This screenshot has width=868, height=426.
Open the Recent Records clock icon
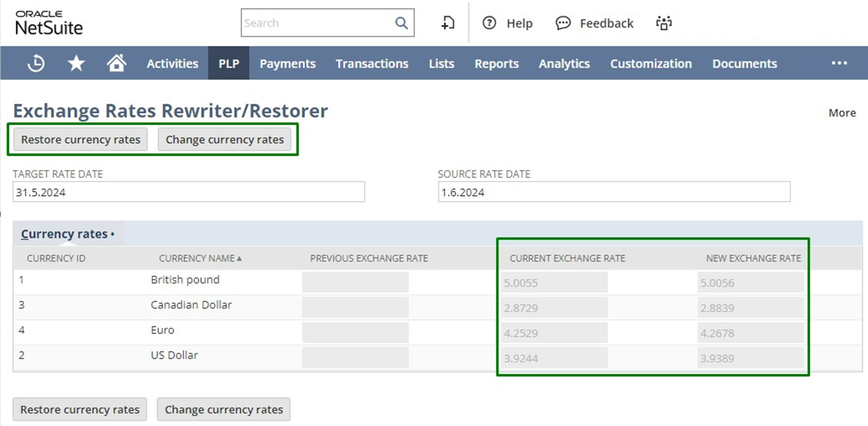(x=36, y=63)
